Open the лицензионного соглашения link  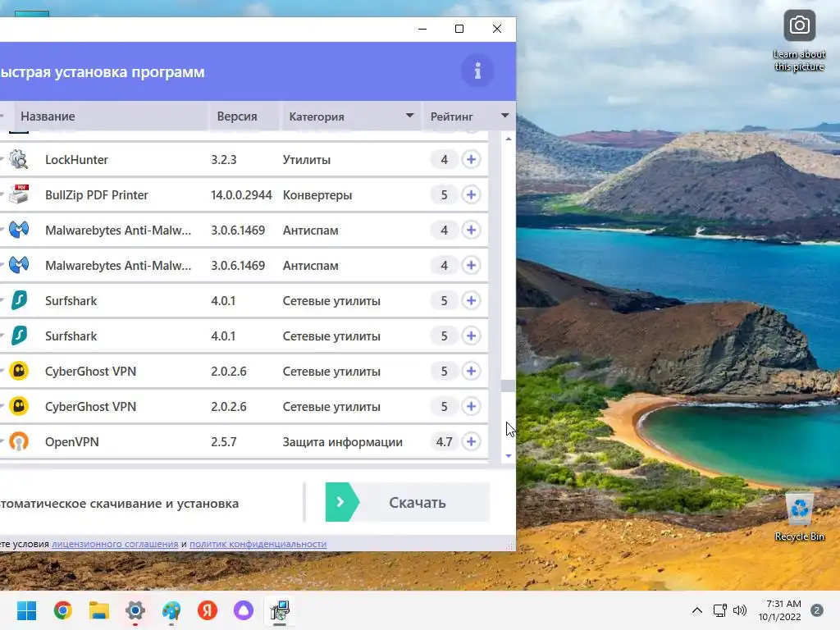point(115,544)
